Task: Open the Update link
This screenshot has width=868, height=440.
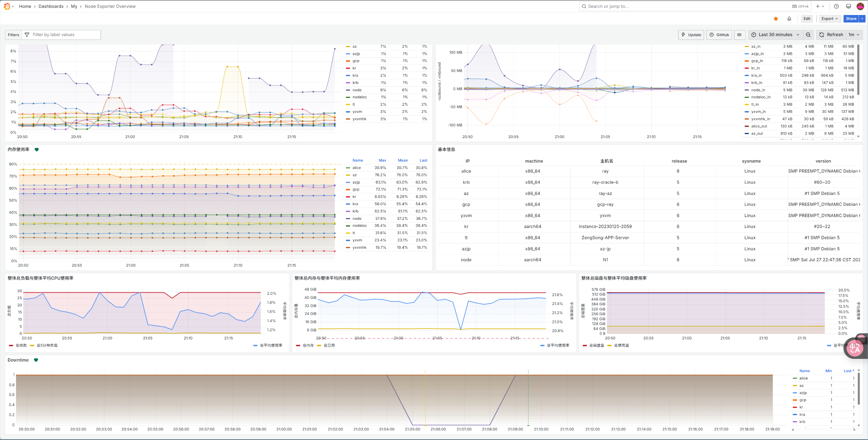Action: 691,35
